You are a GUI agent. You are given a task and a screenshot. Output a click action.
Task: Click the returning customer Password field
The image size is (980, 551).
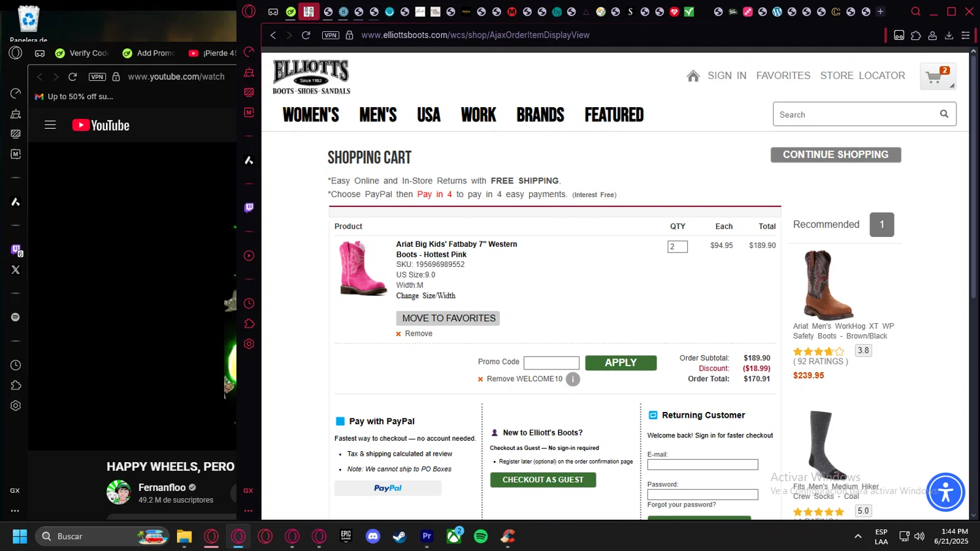tap(702, 495)
